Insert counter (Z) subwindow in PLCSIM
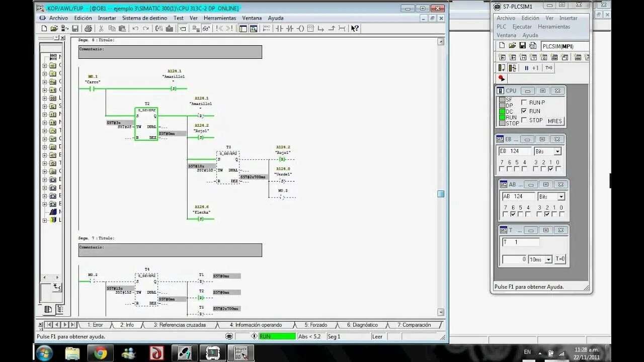Viewport: 644px width, 362px height. tap(544, 57)
